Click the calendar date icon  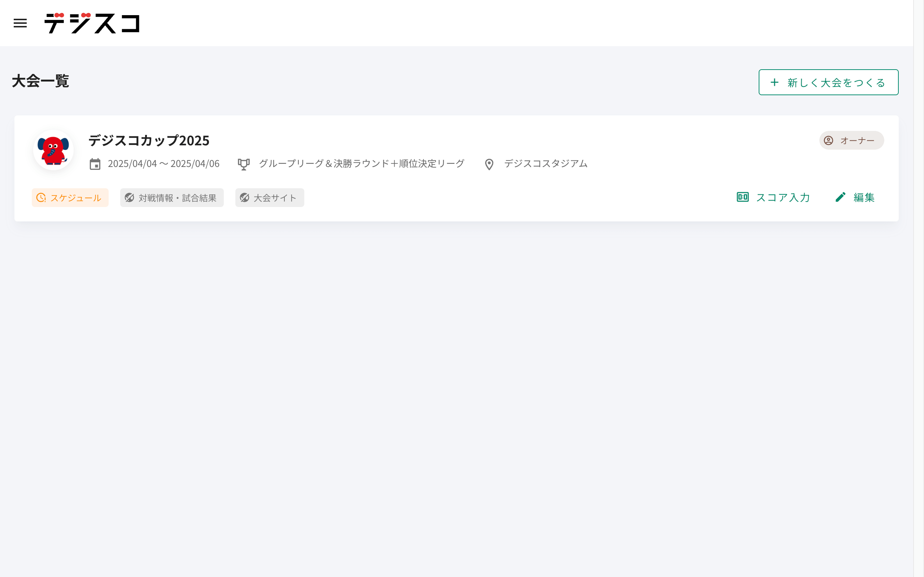click(x=95, y=164)
